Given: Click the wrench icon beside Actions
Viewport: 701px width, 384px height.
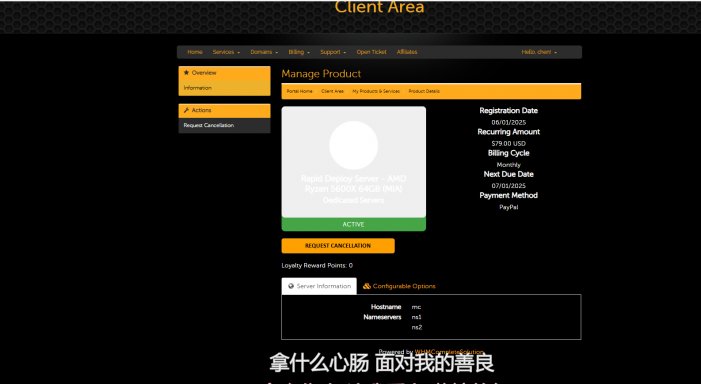Looking at the screenshot, I should point(186,110).
